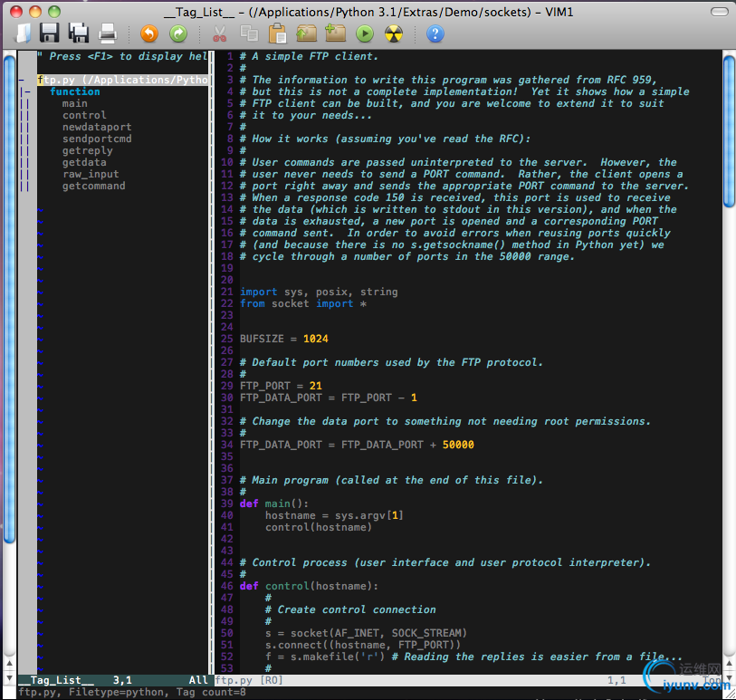Jump to the 'raw_input' tag
The image size is (736, 700).
coord(91,174)
